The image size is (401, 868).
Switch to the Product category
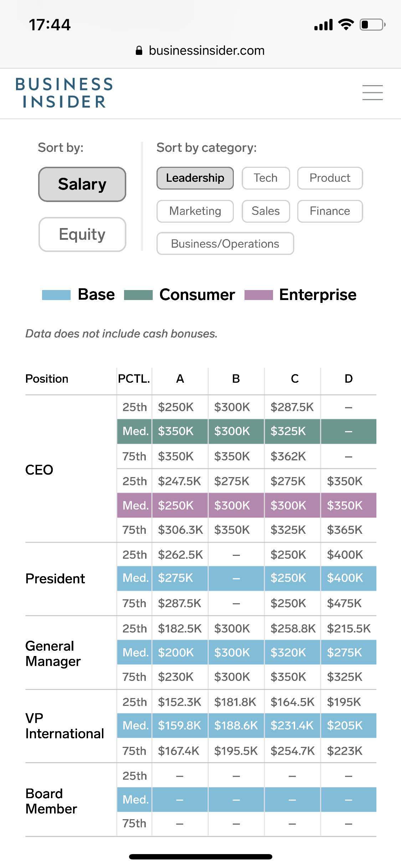tap(330, 178)
